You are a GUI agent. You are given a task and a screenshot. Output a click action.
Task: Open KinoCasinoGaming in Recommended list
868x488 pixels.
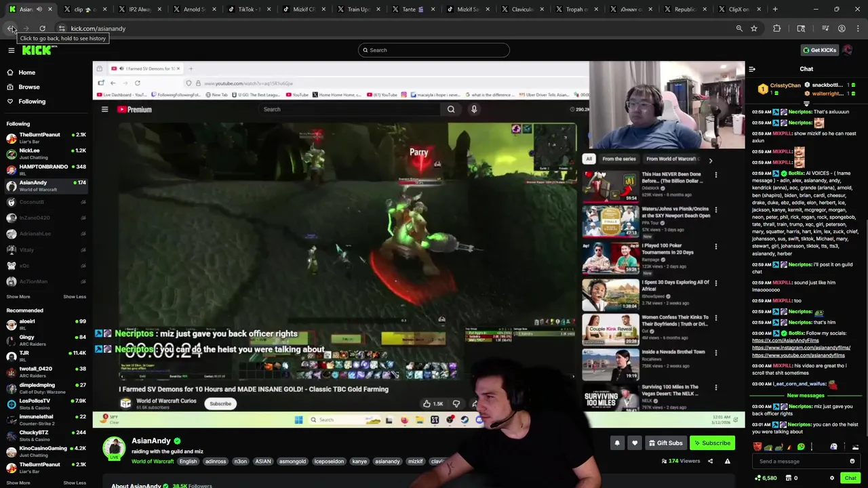(x=46, y=451)
